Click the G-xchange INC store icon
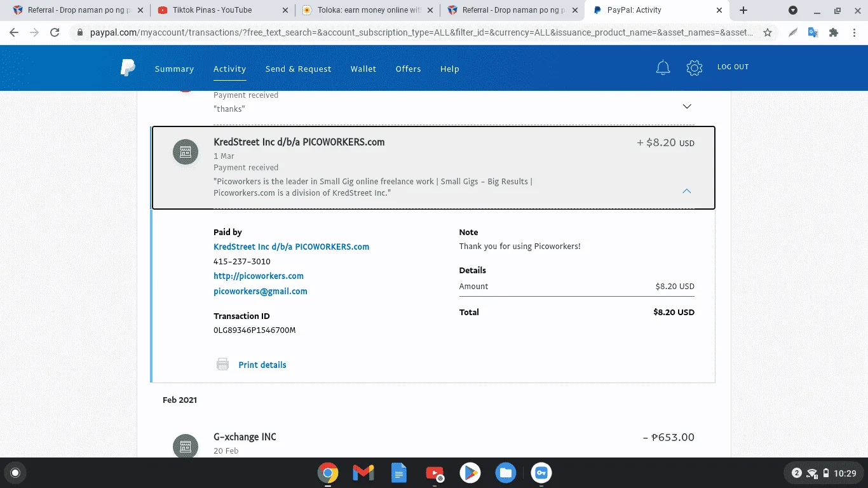Image resolution: width=868 pixels, height=488 pixels. (186, 445)
